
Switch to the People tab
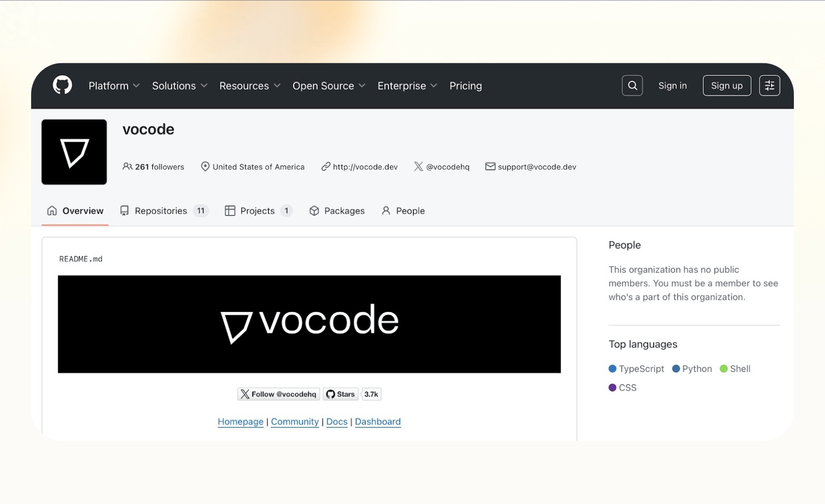pos(403,211)
